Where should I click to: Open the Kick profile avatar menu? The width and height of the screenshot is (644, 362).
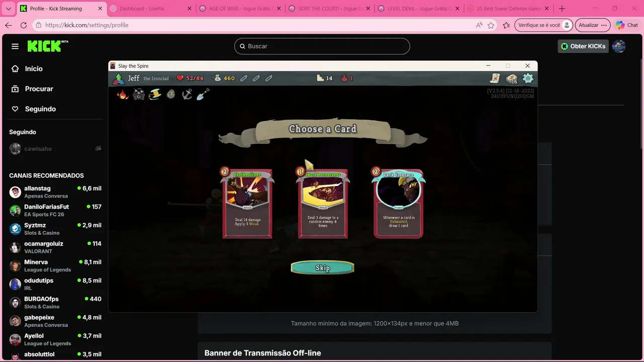coord(619,46)
